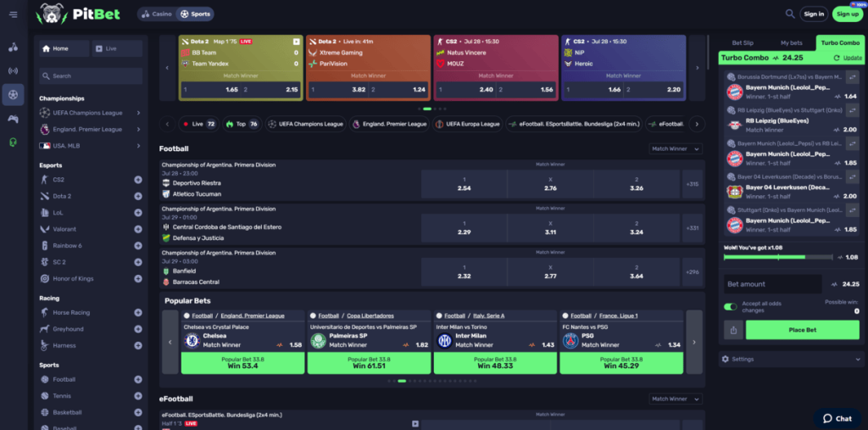Pick odds 3.64 for Barracas Central
Image resolution: width=868 pixels, height=430 pixels.
[637, 271]
